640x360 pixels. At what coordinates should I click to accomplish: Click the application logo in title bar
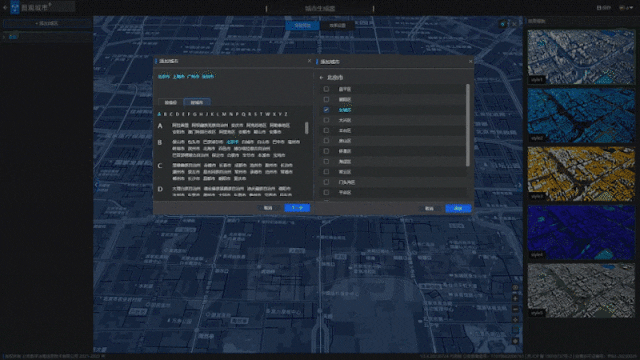15,7
